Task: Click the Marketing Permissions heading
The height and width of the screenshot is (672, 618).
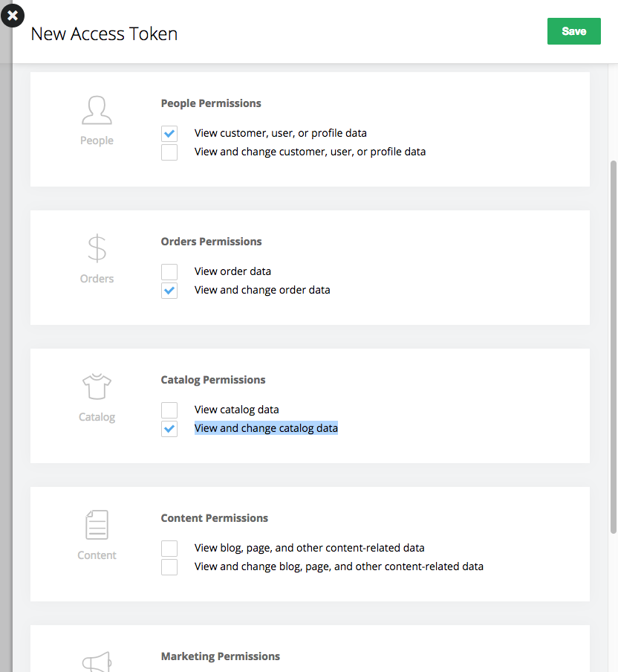Action: (220, 656)
